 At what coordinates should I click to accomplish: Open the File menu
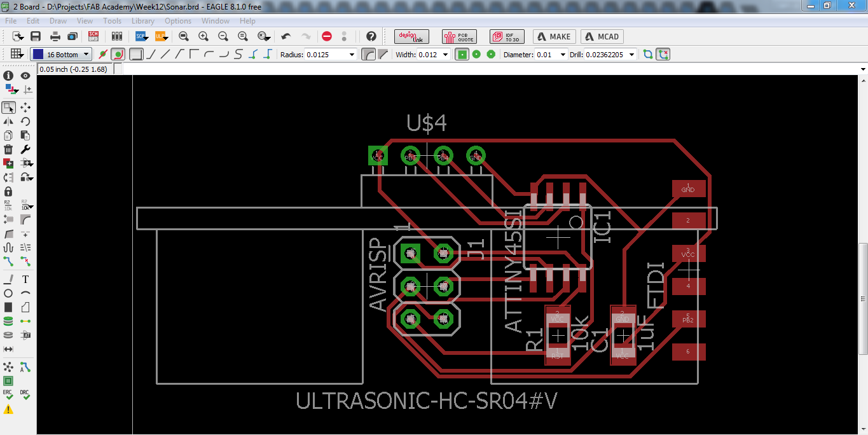(x=11, y=21)
